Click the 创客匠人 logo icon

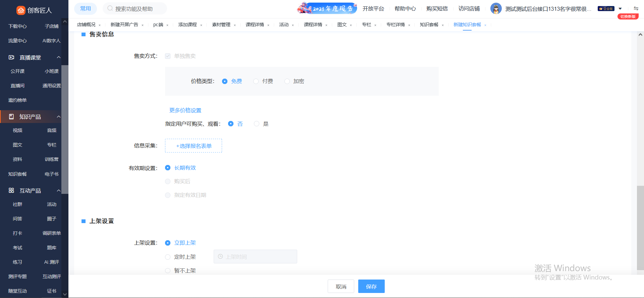click(x=21, y=10)
